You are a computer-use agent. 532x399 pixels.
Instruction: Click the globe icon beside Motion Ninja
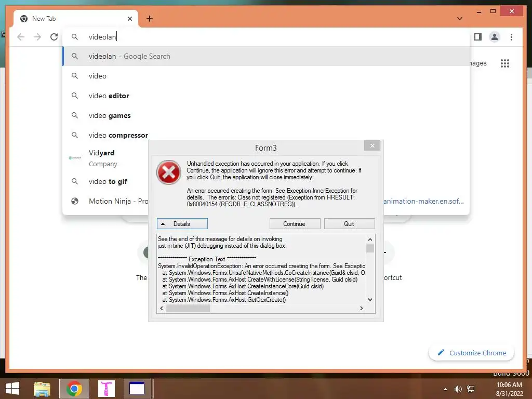coord(75,201)
